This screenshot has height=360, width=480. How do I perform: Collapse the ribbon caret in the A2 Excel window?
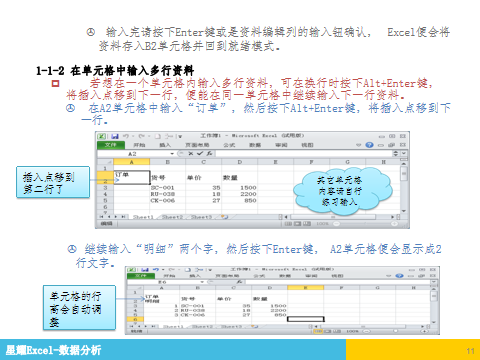click(x=359, y=145)
